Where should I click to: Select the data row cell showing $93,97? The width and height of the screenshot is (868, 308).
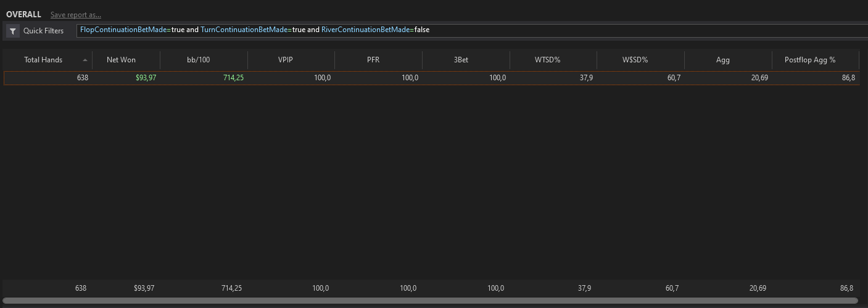coord(146,78)
